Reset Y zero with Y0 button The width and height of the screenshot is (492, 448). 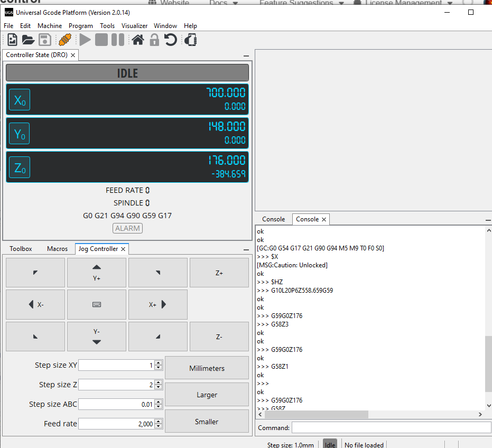click(20, 134)
